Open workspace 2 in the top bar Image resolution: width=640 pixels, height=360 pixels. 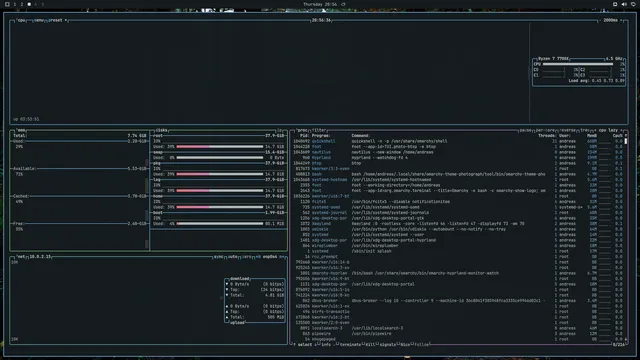[x=22, y=4]
